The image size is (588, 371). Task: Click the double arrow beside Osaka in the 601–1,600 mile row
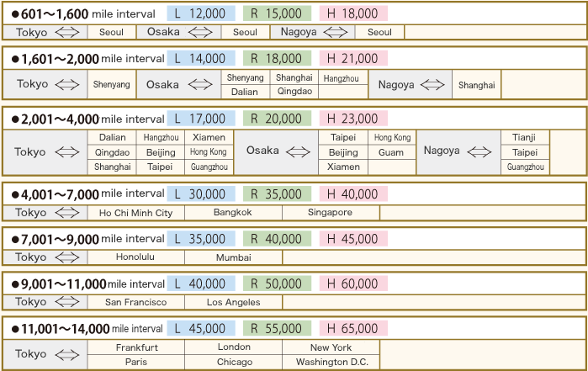[x=201, y=32]
